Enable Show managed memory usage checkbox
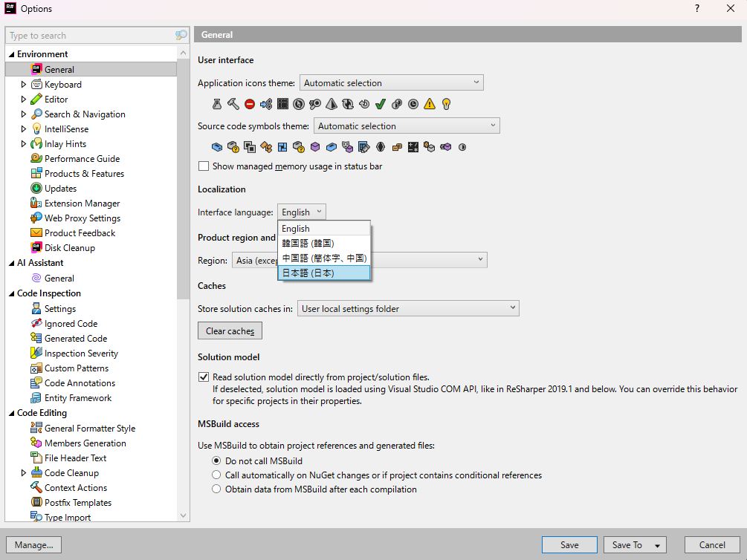747x560 pixels. click(204, 166)
